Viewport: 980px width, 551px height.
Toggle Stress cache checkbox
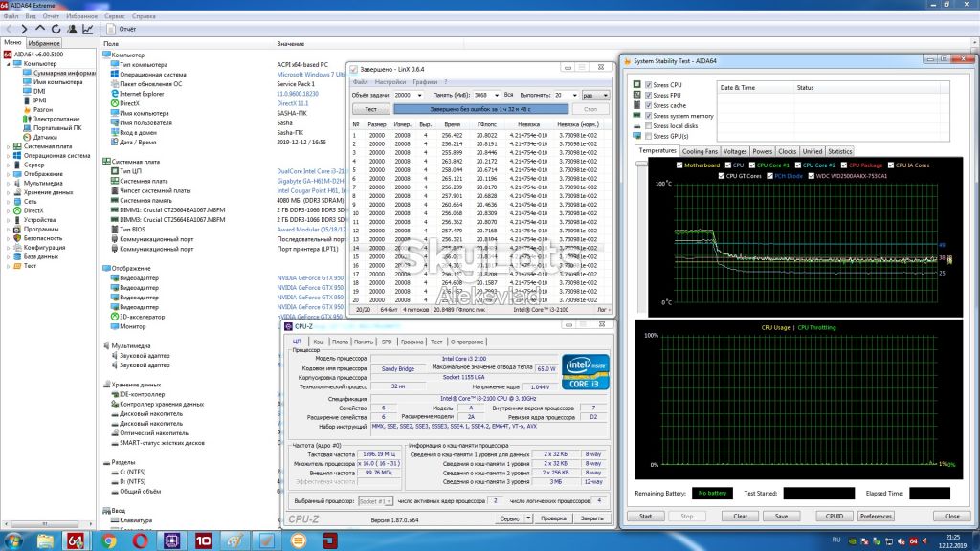[x=648, y=105]
